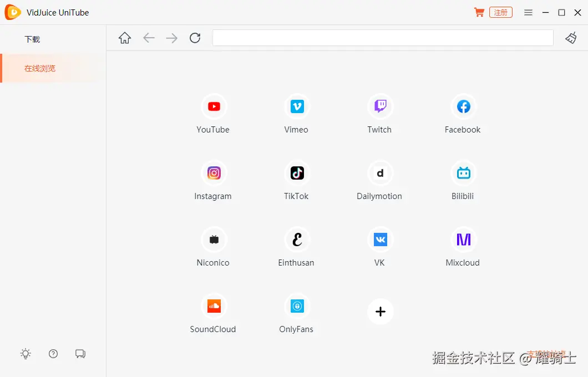Click the YouTube text label
The width and height of the screenshot is (588, 377).
(x=213, y=130)
